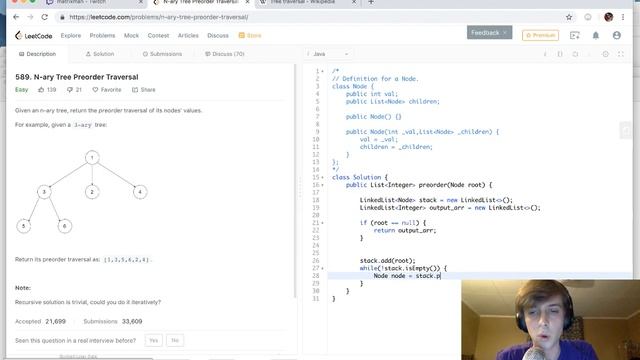Collapse class Solution at line 15
The height and width of the screenshot is (360, 640).
click(x=322, y=178)
